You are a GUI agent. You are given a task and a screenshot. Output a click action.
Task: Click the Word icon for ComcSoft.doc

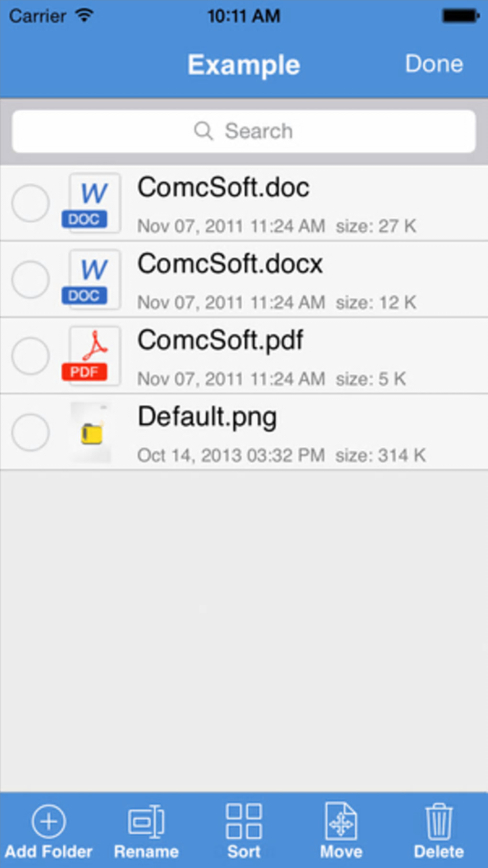(x=91, y=203)
